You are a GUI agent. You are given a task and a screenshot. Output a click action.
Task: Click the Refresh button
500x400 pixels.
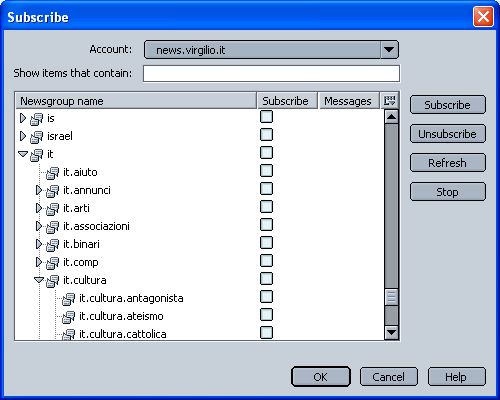(x=448, y=163)
